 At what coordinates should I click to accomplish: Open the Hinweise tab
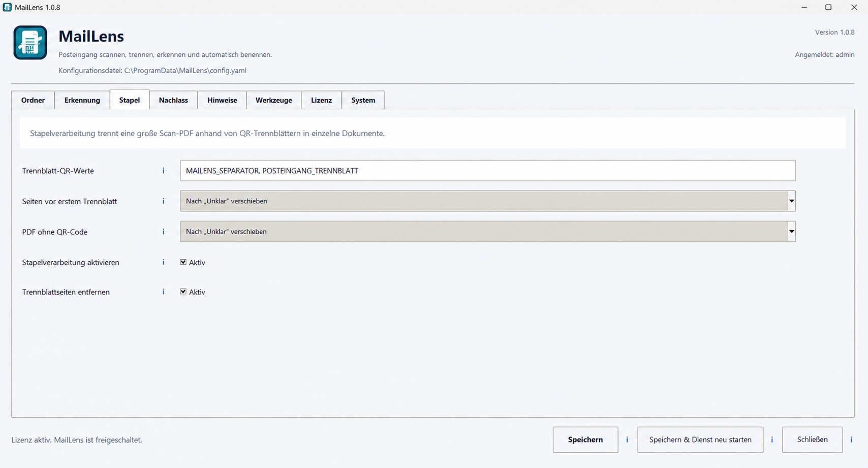click(222, 100)
